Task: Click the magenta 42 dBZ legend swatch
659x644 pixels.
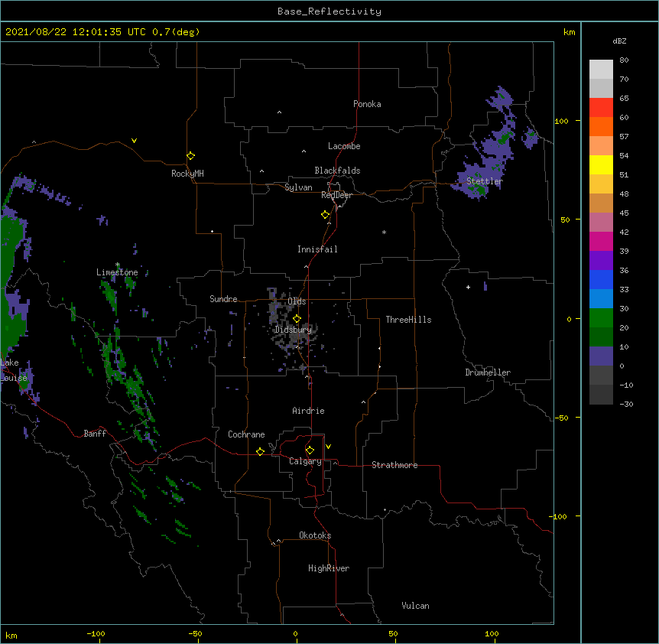Action: 601,241
